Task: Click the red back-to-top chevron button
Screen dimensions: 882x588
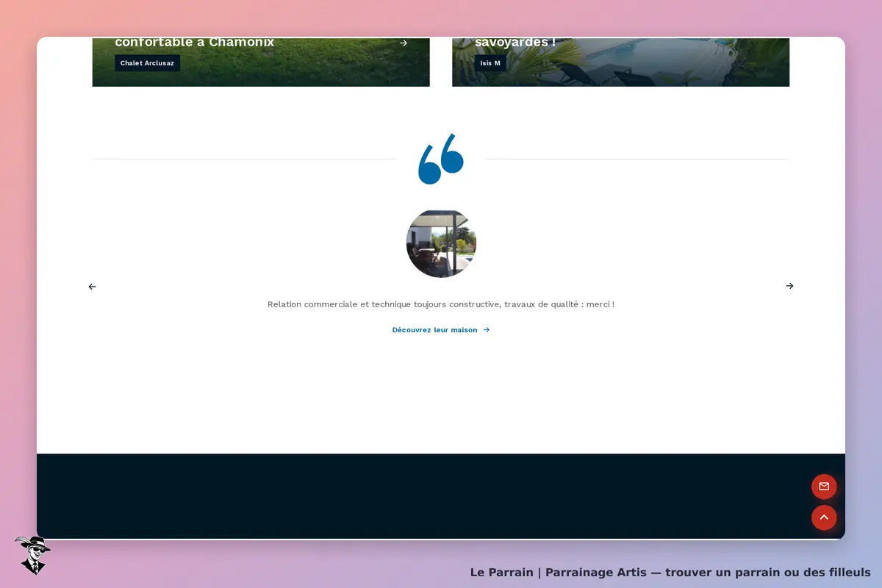Action: pos(824,517)
